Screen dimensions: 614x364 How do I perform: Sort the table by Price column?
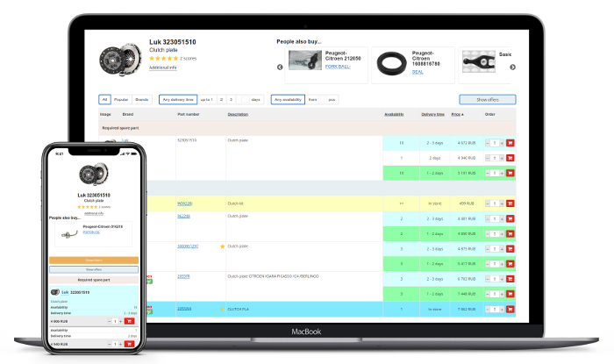click(x=456, y=114)
